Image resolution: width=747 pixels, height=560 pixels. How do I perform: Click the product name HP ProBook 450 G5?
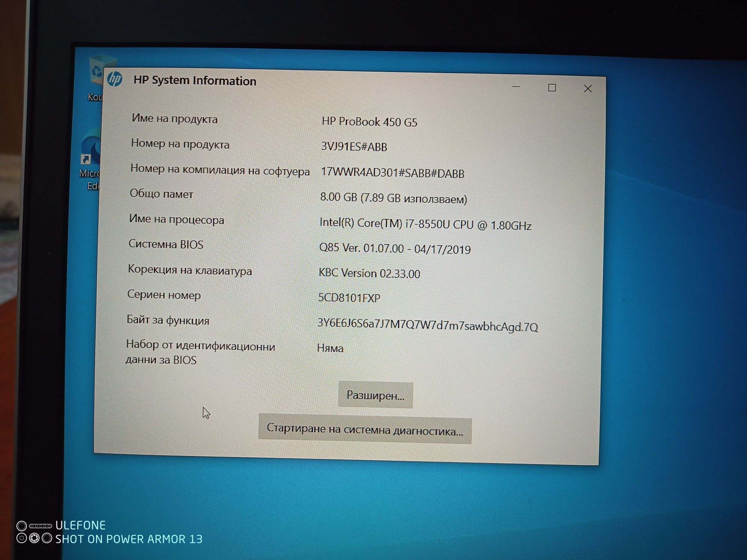[369, 122]
